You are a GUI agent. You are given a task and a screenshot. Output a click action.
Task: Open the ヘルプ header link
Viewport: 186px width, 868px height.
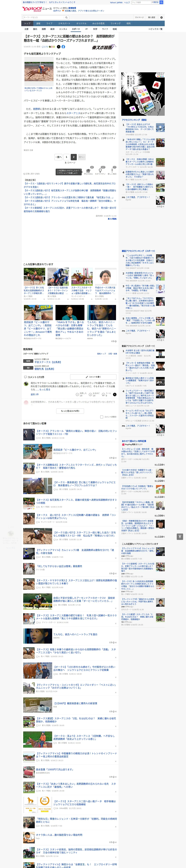(127, 2)
